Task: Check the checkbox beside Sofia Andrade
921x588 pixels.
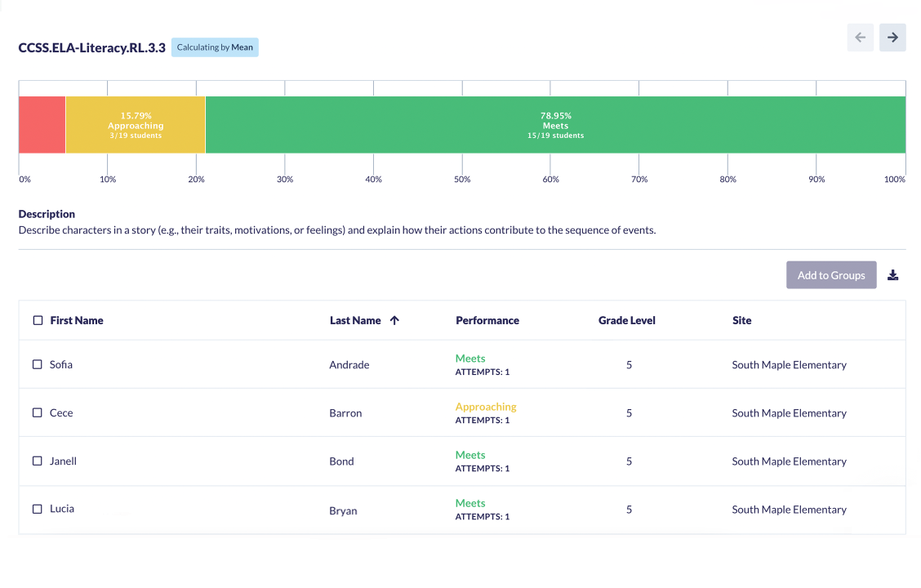Action: (38, 364)
